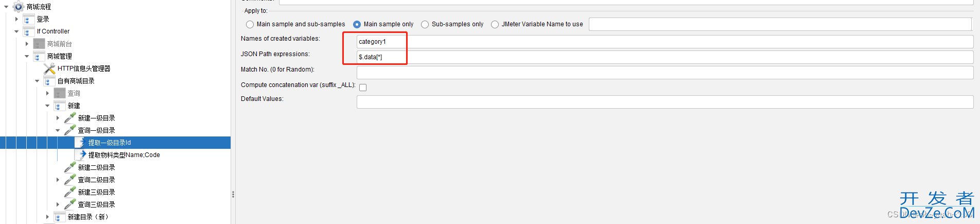Select 新建三级目录 tree item
980x224 pixels.
96,192
